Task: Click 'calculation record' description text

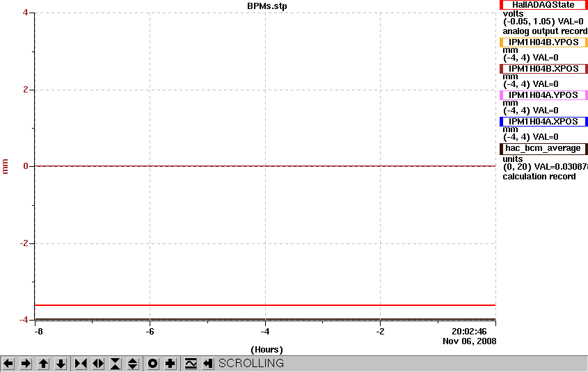Action: [x=539, y=177]
